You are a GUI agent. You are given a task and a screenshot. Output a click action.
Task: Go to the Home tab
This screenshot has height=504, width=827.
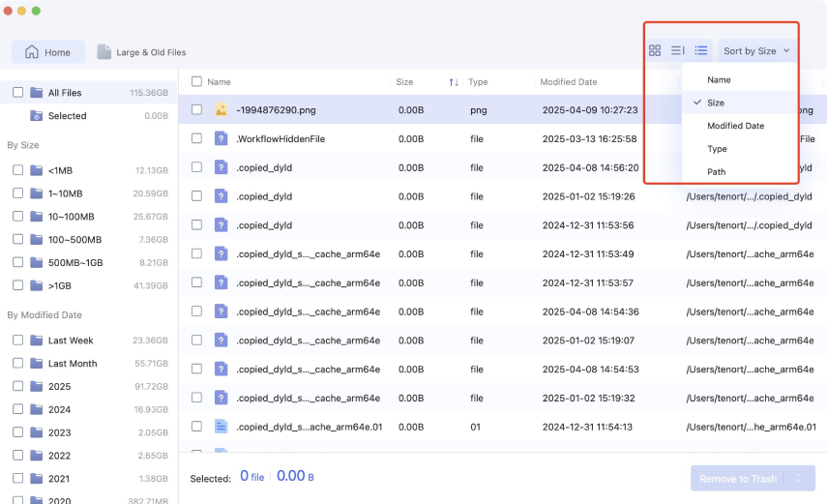pyautogui.click(x=48, y=51)
